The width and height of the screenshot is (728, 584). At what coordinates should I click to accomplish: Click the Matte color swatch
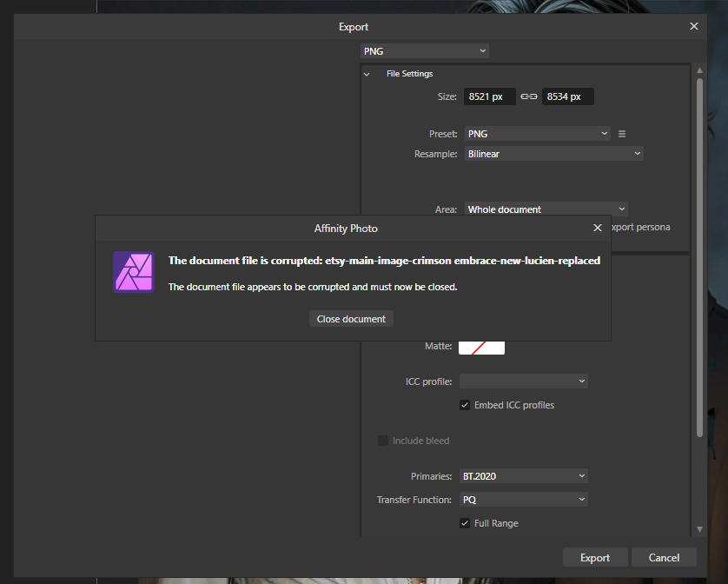481,348
